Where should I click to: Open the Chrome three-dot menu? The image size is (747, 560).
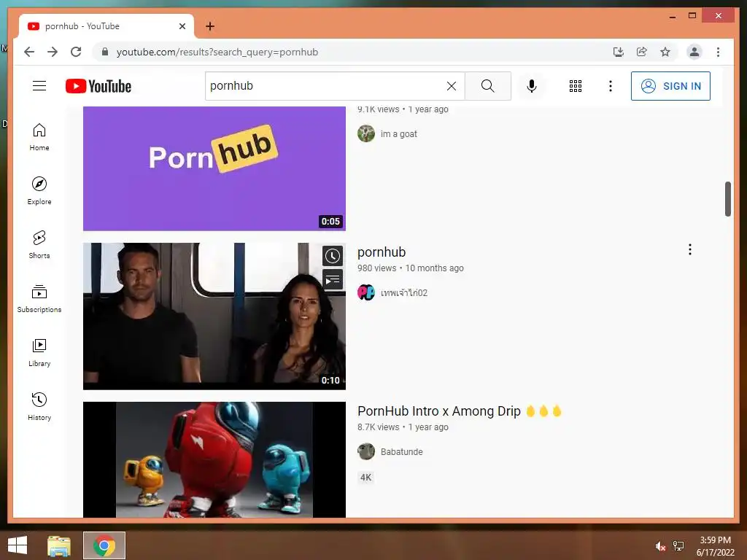point(718,52)
